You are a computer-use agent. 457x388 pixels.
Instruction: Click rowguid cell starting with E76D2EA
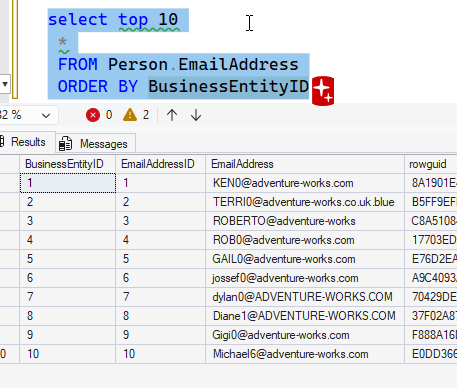pyautogui.click(x=431, y=259)
